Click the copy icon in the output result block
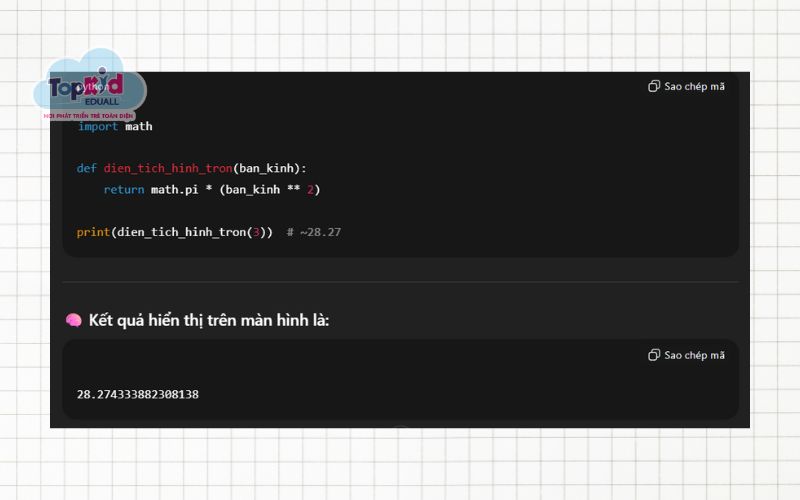This screenshot has height=500, width=800. click(x=654, y=355)
